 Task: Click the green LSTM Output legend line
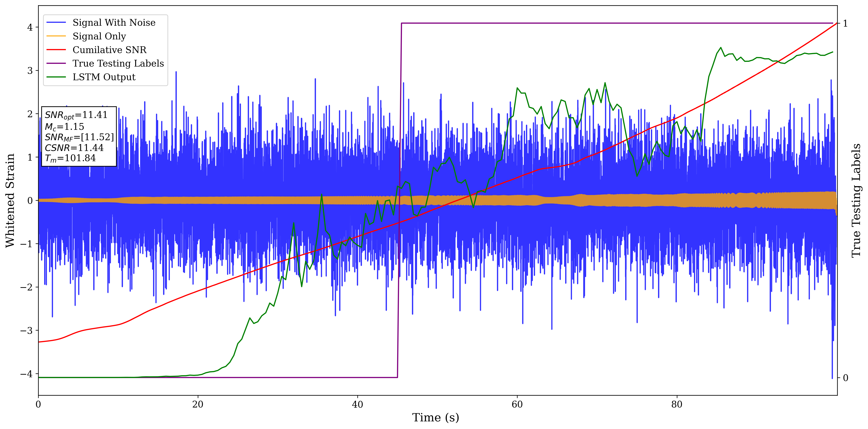(56, 77)
